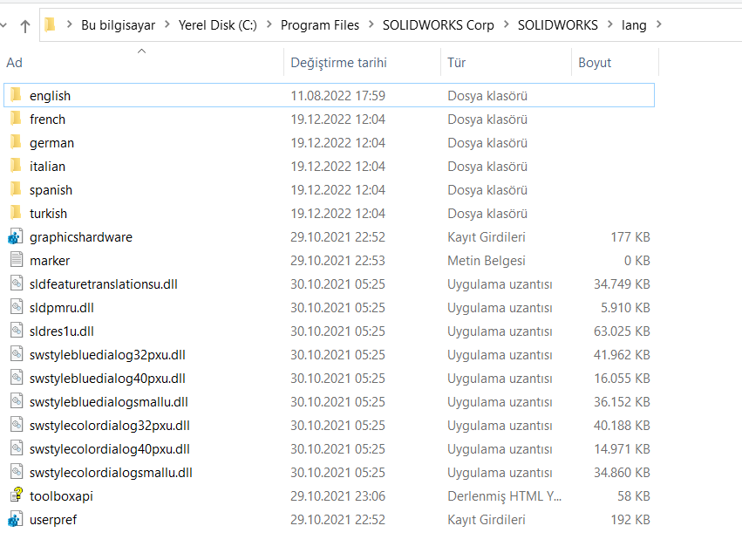The image size is (742, 560).
Task: Select the turkish folder icon
Action: (16, 213)
